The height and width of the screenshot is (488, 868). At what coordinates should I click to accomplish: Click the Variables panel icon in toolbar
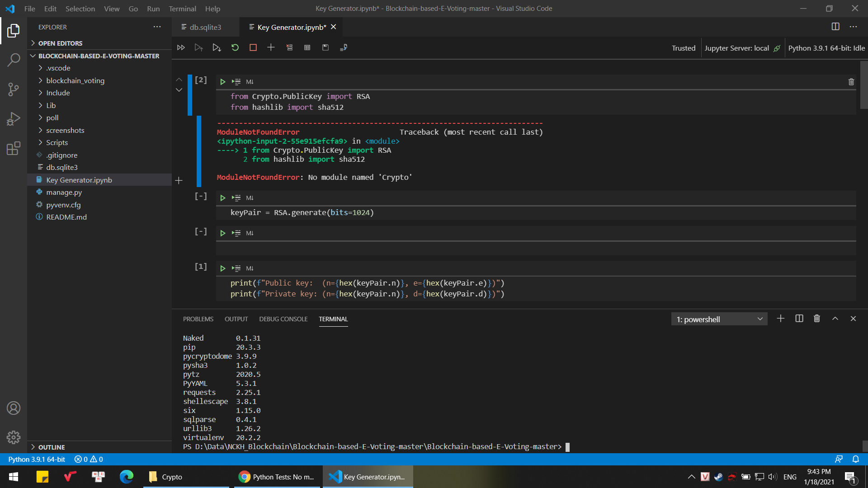point(307,47)
